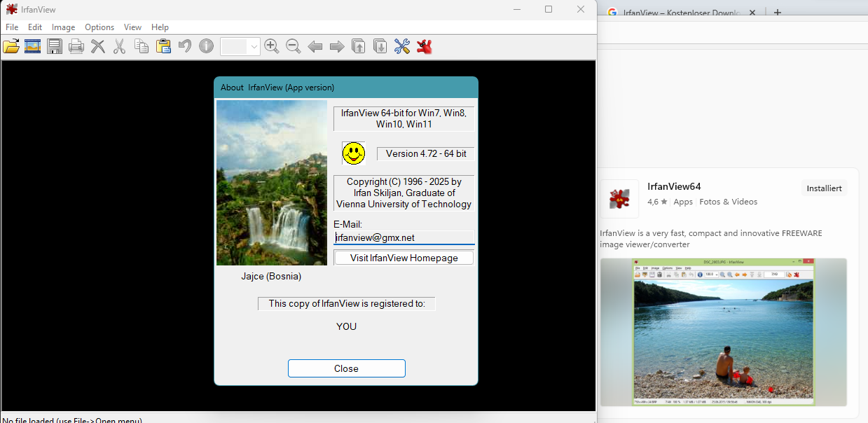Select the IrfanView Kostenloser Download browser tab

[x=682, y=13]
